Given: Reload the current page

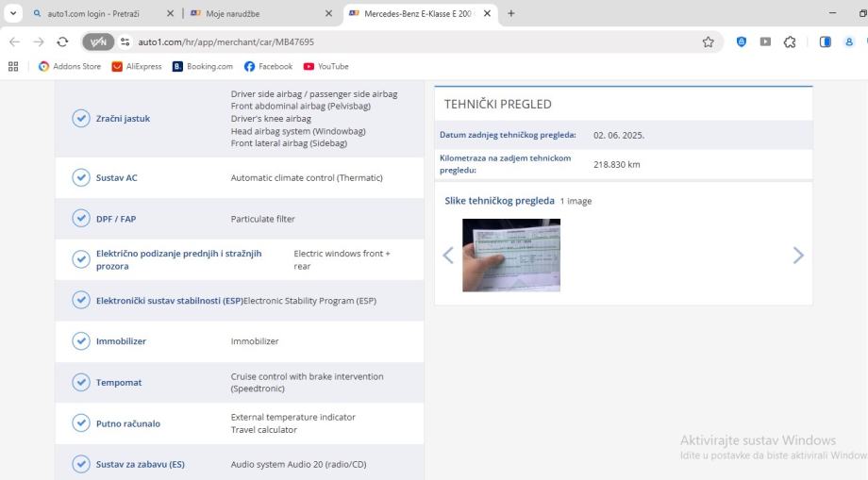Looking at the screenshot, I should 62,42.
